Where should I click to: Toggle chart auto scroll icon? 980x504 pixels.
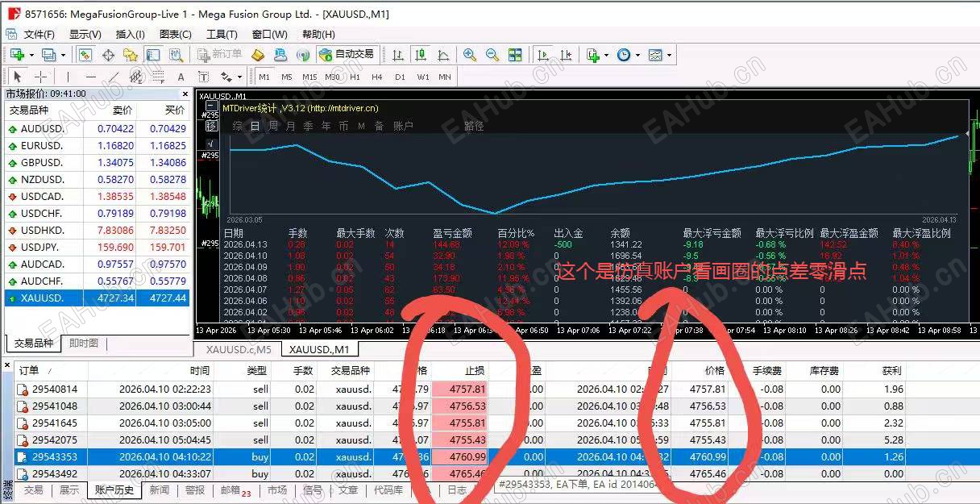click(543, 55)
